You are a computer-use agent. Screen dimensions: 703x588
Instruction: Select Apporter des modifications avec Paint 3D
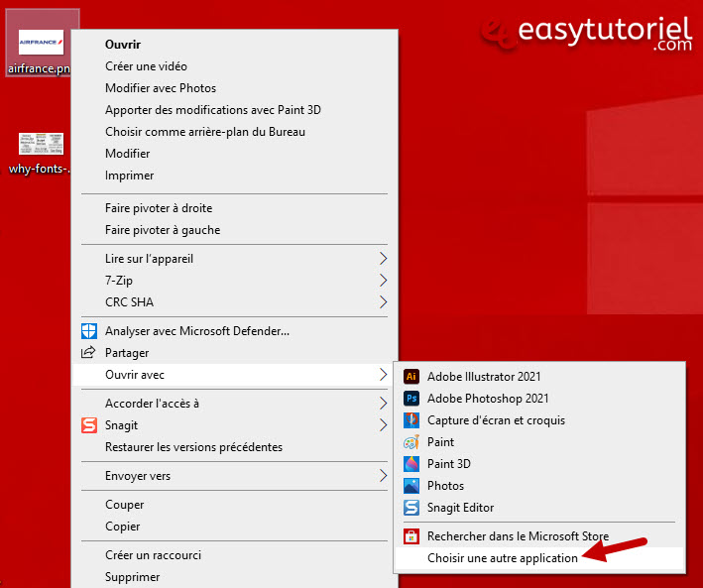(234, 110)
